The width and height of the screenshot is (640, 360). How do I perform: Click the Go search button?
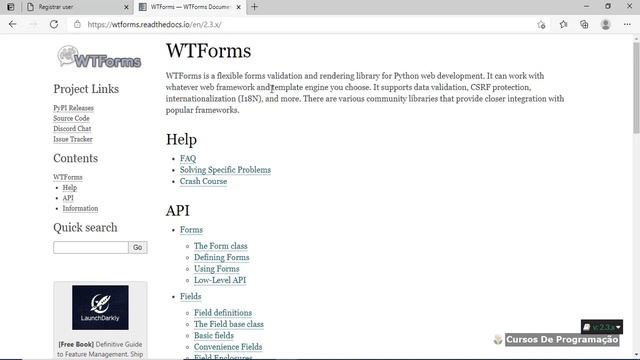coord(138,247)
